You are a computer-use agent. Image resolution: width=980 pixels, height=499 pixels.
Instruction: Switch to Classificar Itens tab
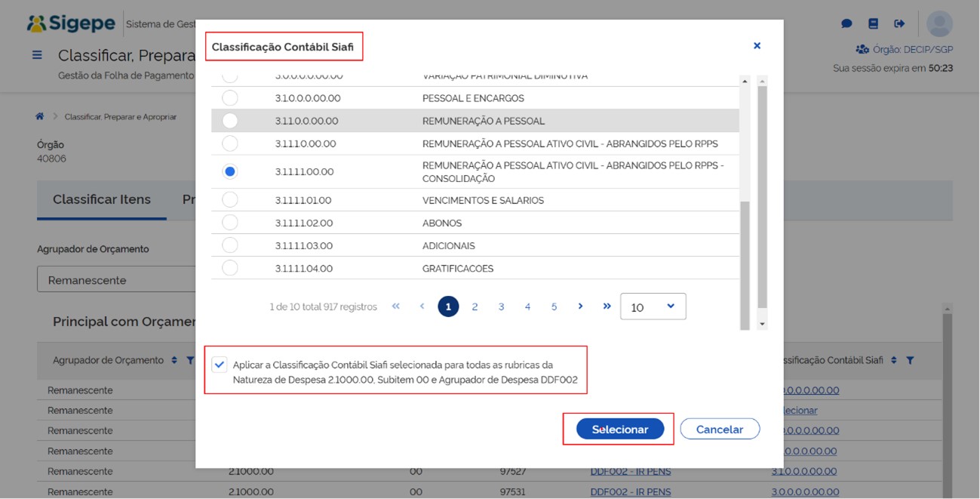(x=102, y=199)
